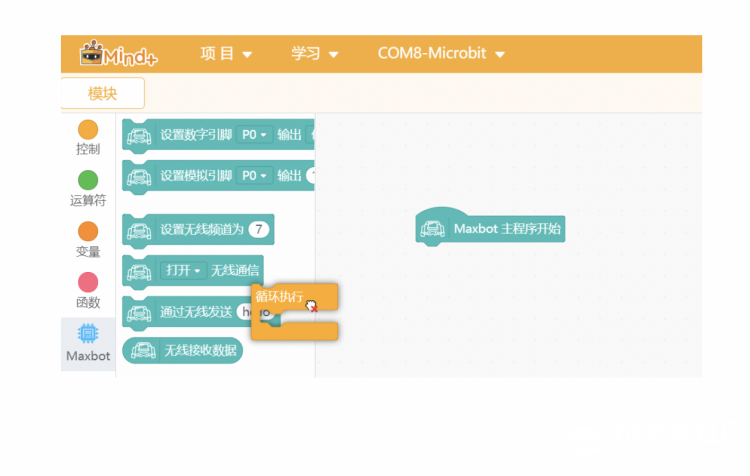This screenshot has width=750, height=476.
Task: Click the 项目 menu arrow
Action: (x=247, y=55)
